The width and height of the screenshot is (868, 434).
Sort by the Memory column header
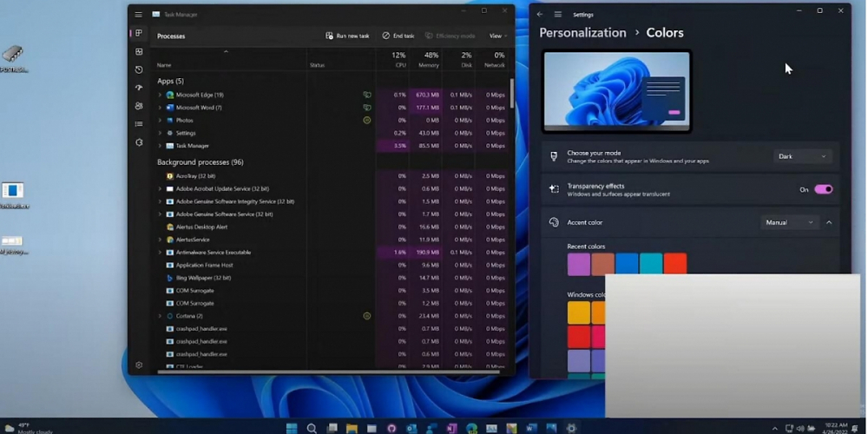pyautogui.click(x=425, y=60)
